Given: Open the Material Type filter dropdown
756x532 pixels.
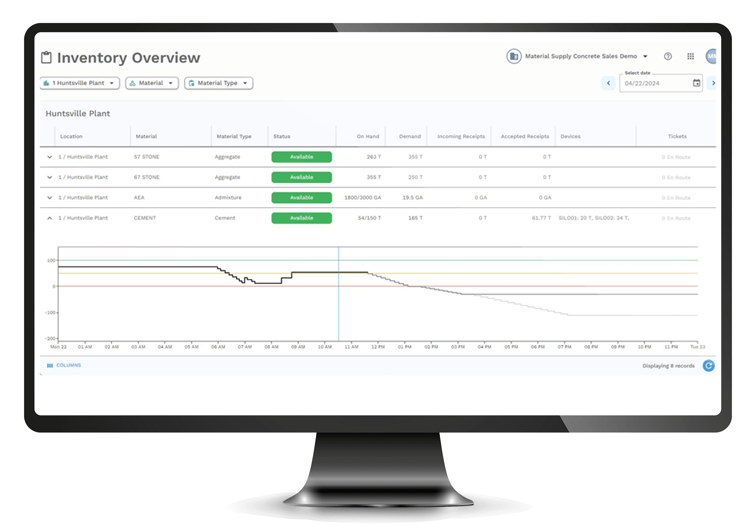Looking at the screenshot, I should coord(219,83).
